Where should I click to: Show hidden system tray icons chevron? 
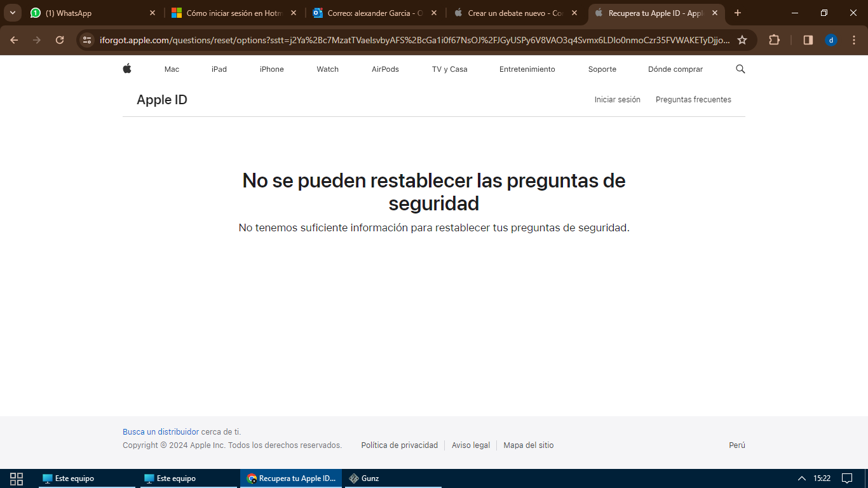(x=802, y=478)
